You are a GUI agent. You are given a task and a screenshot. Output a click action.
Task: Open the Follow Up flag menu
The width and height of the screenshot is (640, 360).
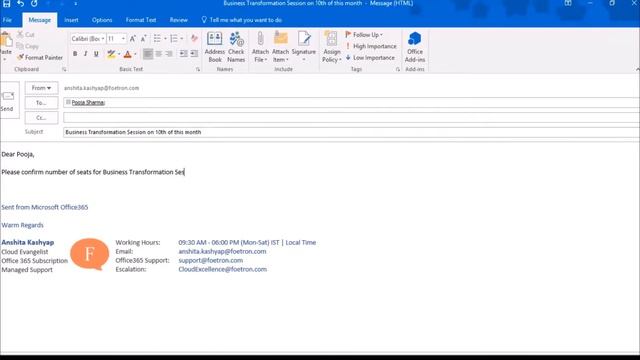(x=364, y=35)
